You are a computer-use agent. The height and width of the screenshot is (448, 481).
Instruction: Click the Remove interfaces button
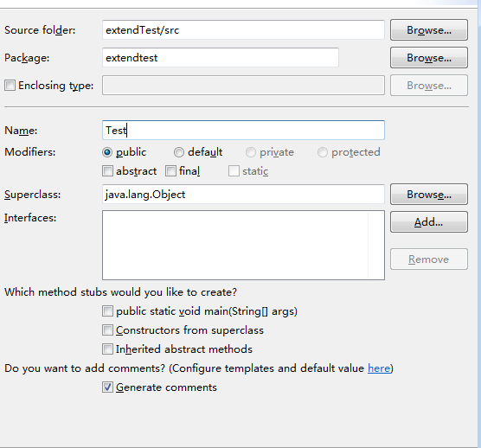click(429, 259)
